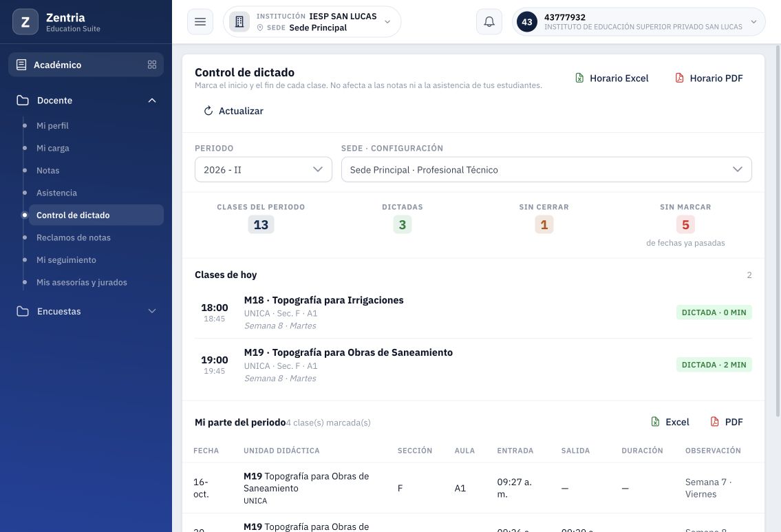This screenshot has width=781, height=532.
Task: Open the notifications bell
Action: coord(489,22)
